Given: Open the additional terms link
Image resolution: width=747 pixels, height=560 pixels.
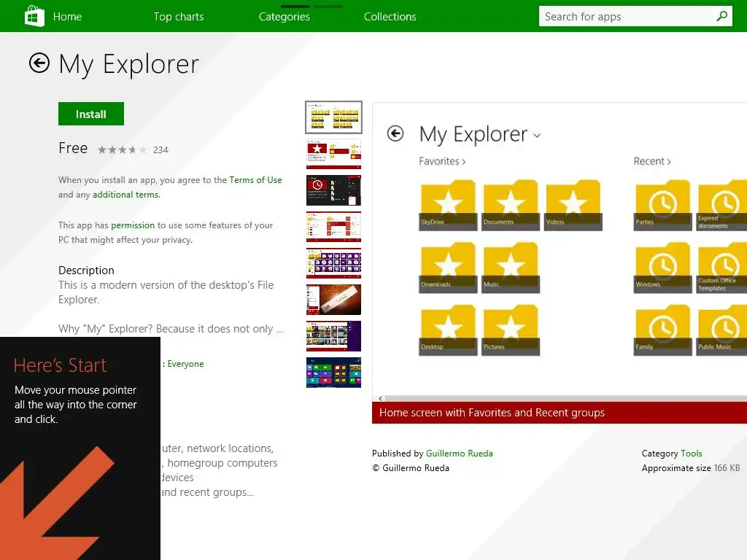Looking at the screenshot, I should coord(125,195).
